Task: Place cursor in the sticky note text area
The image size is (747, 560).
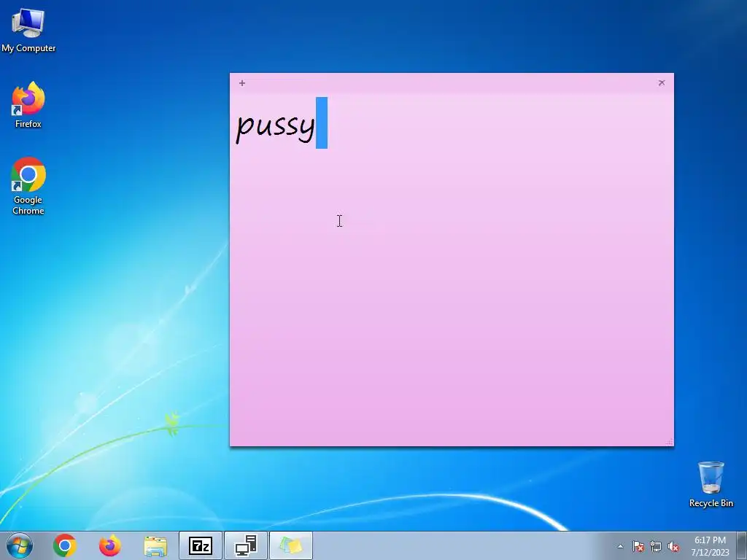Action: [x=452, y=269]
